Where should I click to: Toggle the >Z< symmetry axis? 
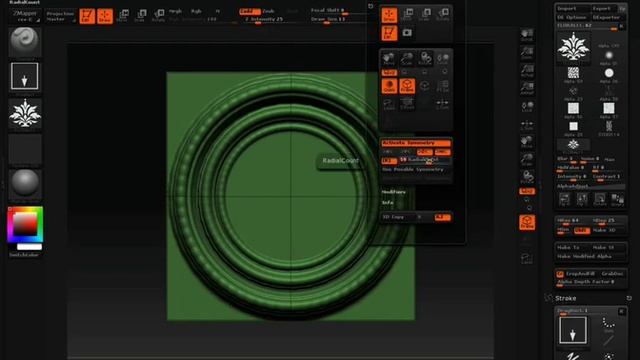tap(424, 152)
